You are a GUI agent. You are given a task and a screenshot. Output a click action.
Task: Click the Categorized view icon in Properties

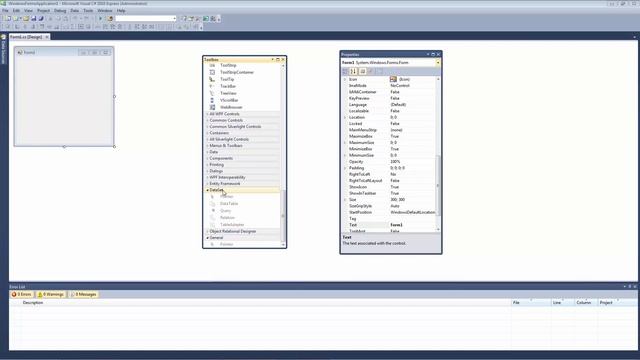coord(345,71)
